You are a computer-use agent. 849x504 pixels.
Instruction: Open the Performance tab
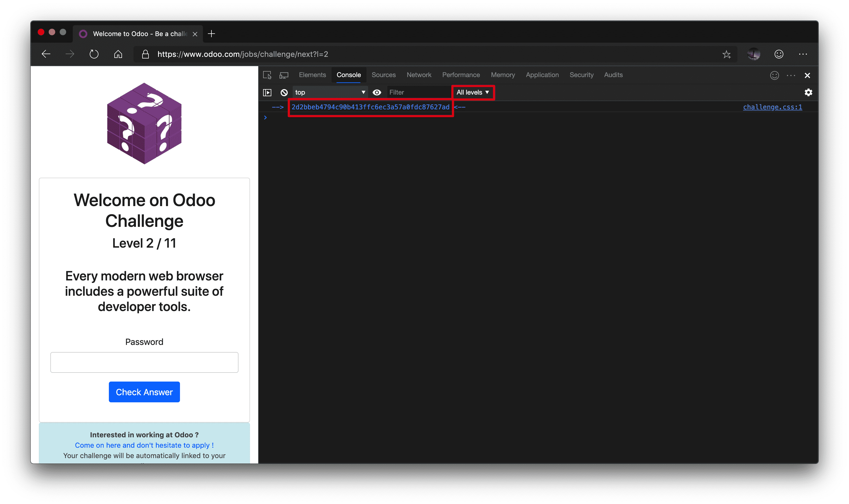[x=461, y=75]
